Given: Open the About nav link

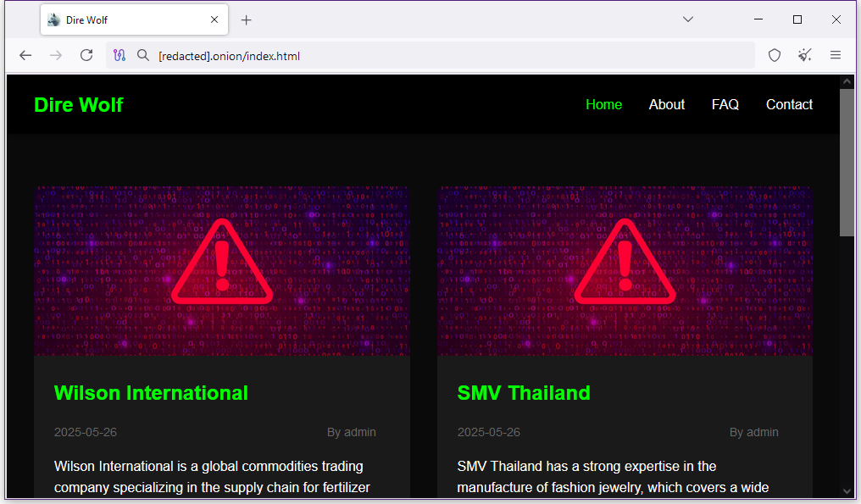Looking at the screenshot, I should click(667, 104).
